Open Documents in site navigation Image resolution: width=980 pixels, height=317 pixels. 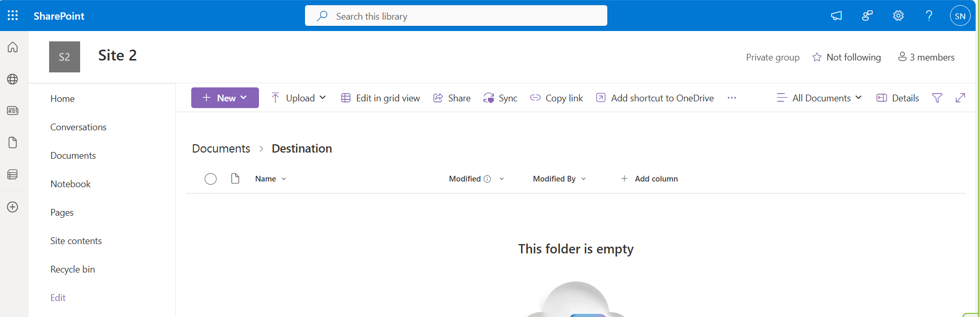pyautogui.click(x=73, y=156)
